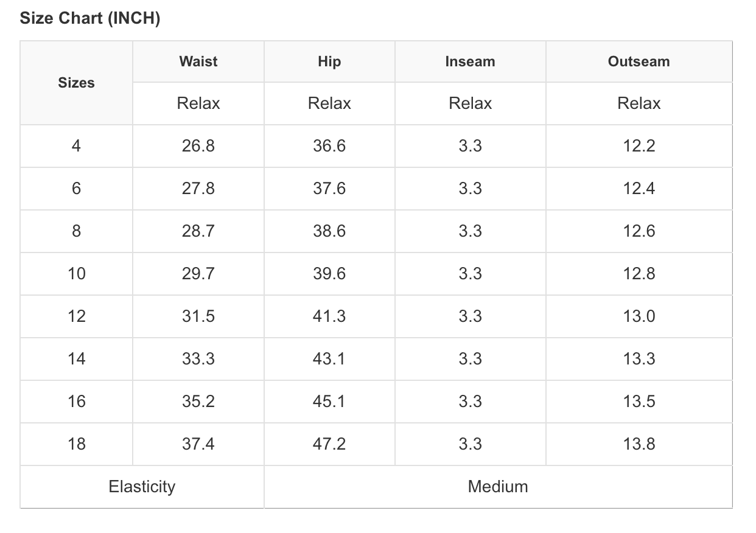This screenshot has height=533, width=756.
Task: Click the Waist column header
Action: click(198, 61)
